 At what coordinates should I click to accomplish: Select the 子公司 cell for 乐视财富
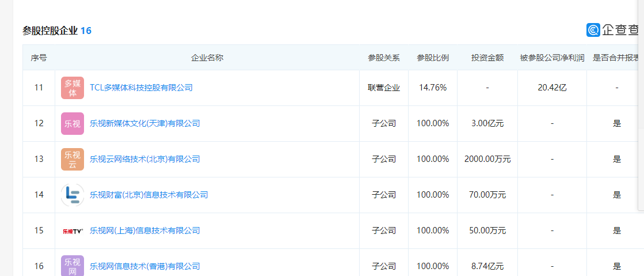coord(384,195)
